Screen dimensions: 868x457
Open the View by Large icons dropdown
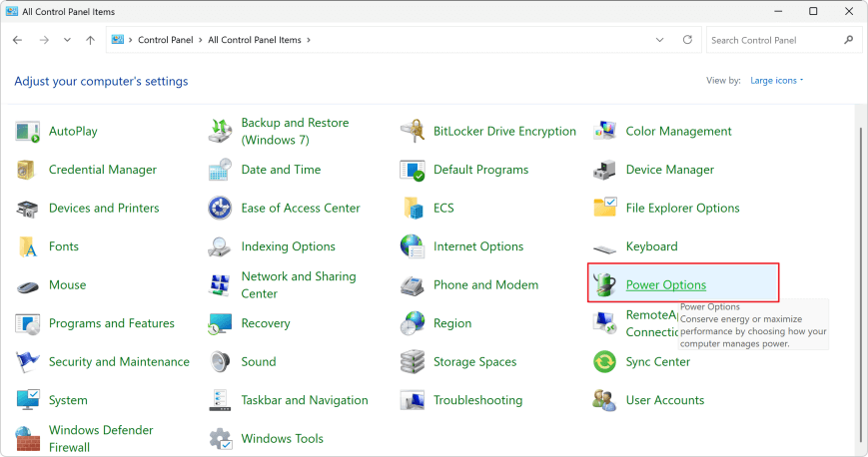(777, 80)
